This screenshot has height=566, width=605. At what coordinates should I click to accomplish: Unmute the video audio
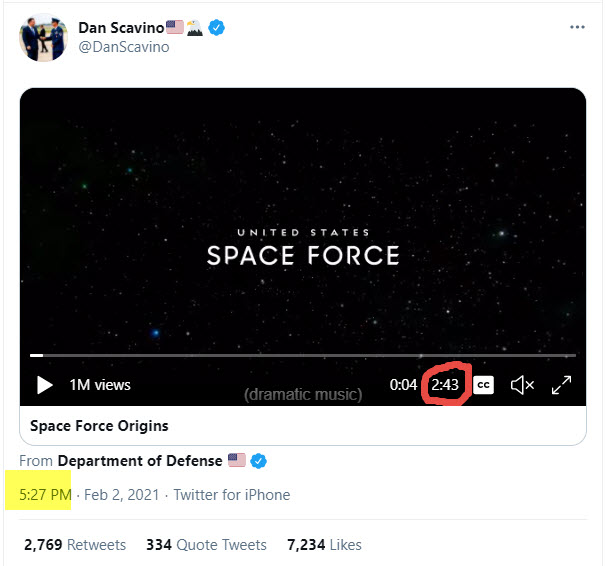[x=522, y=385]
